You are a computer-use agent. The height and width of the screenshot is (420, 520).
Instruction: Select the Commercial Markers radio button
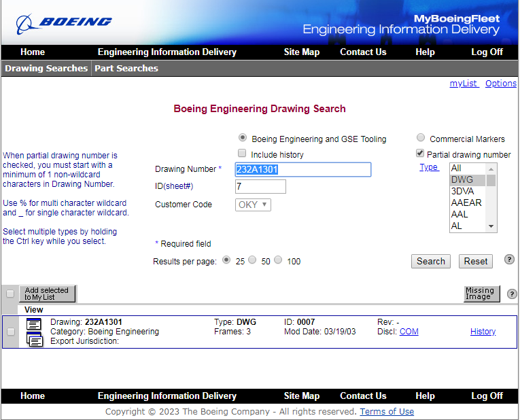point(421,137)
